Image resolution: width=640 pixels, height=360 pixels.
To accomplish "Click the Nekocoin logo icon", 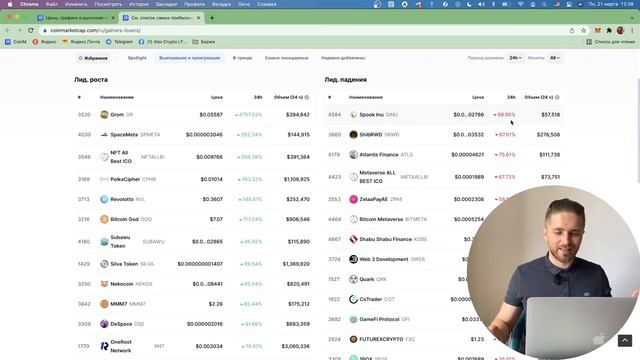I will pyautogui.click(x=104, y=284).
